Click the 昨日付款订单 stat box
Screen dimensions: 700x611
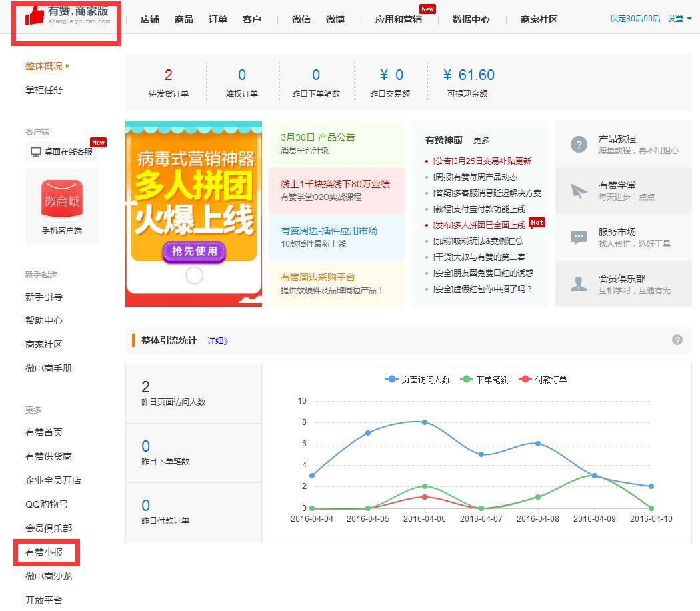point(194,512)
